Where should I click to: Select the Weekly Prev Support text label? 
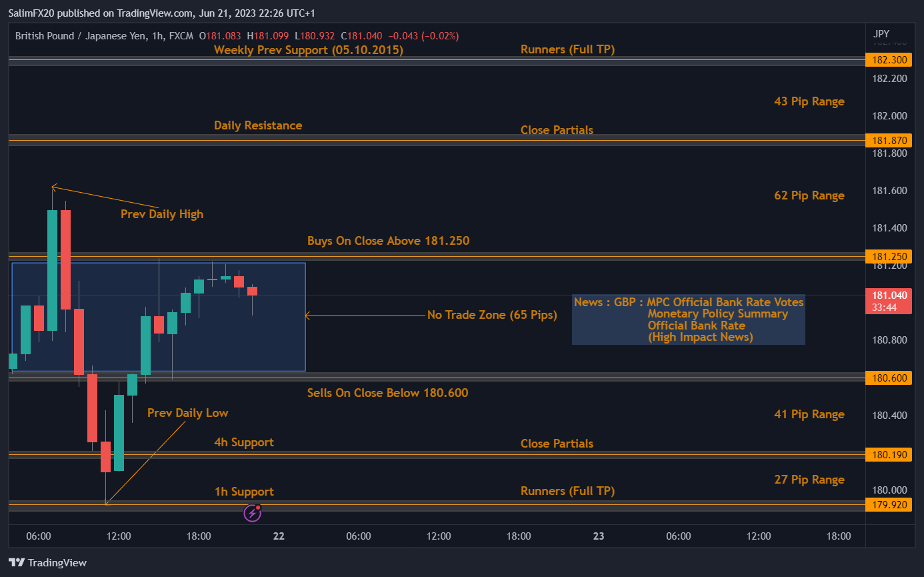(308, 49)
